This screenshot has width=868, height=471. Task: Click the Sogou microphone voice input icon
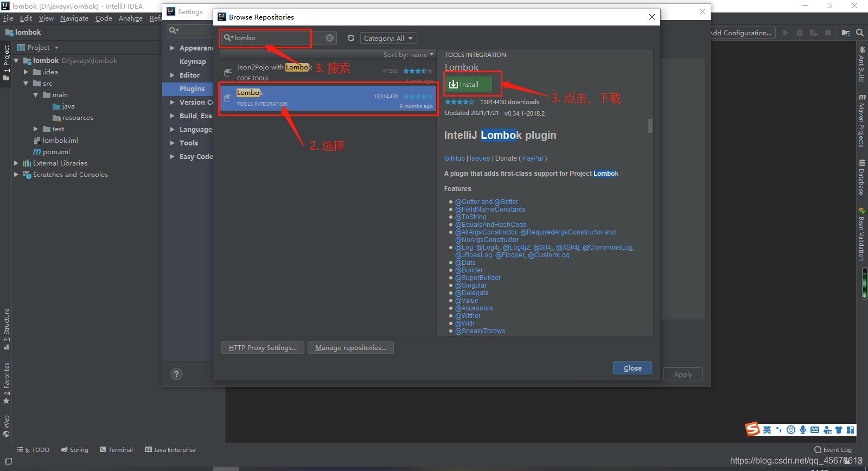point(803,430)
